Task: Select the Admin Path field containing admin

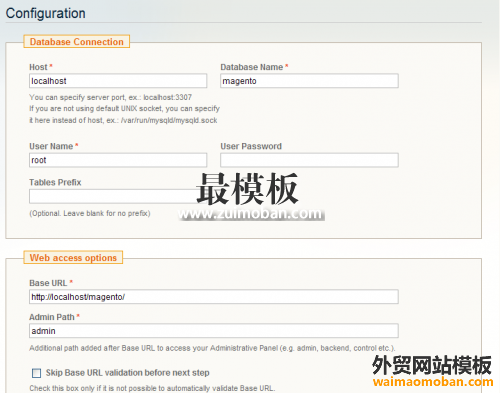Action: (x=214, y=331)
